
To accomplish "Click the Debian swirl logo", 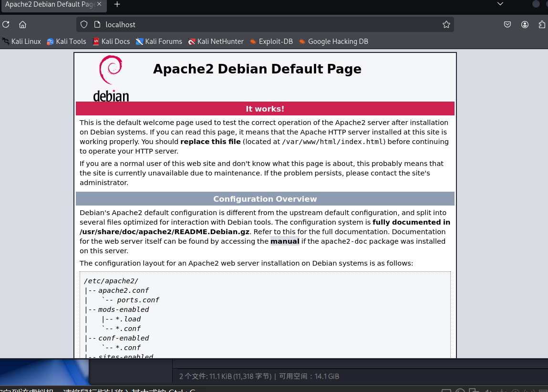I will click(x=111, y=79).
